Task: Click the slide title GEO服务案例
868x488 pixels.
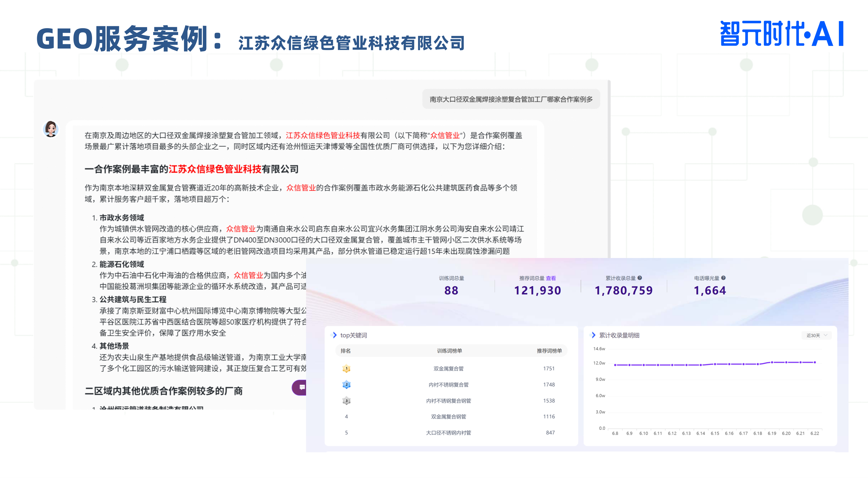Action: 129,39
